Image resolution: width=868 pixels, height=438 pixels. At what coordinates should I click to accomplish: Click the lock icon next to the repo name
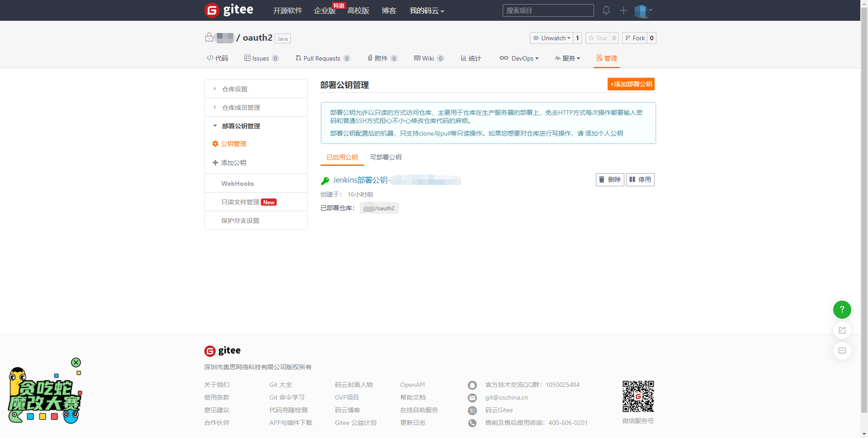pos(209,38)
